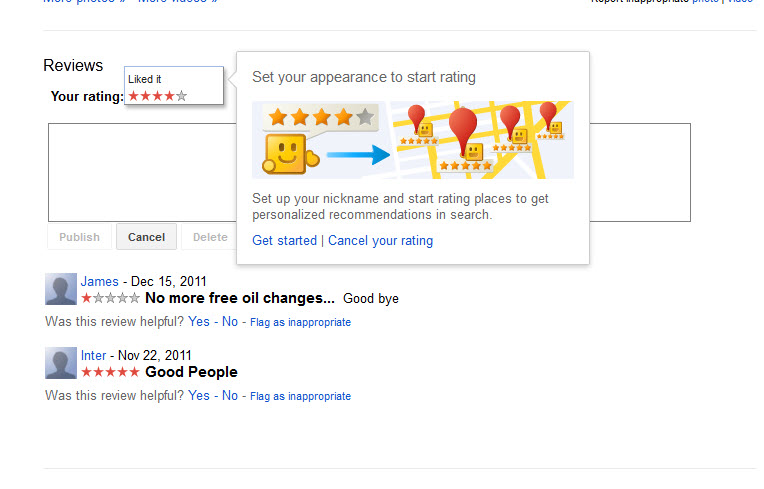Click the blue arrow in the popup image
Screen dimensions: 764x489
coord(358,155)
